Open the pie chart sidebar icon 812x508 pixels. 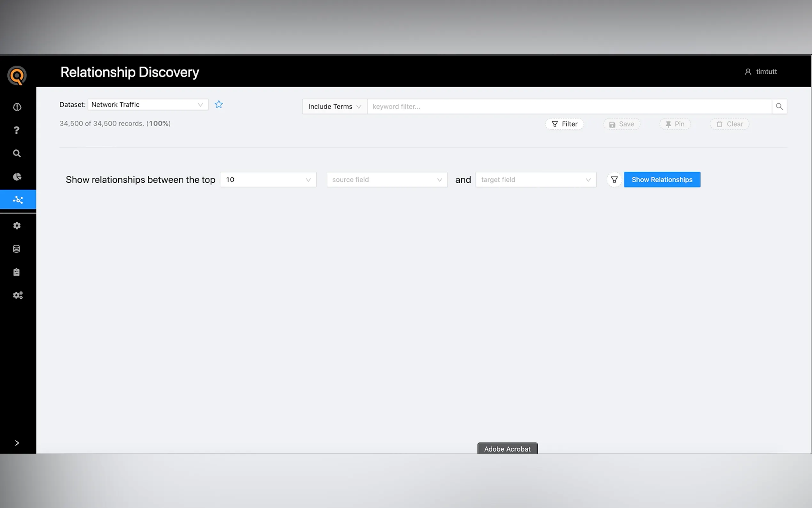point(17,177)
